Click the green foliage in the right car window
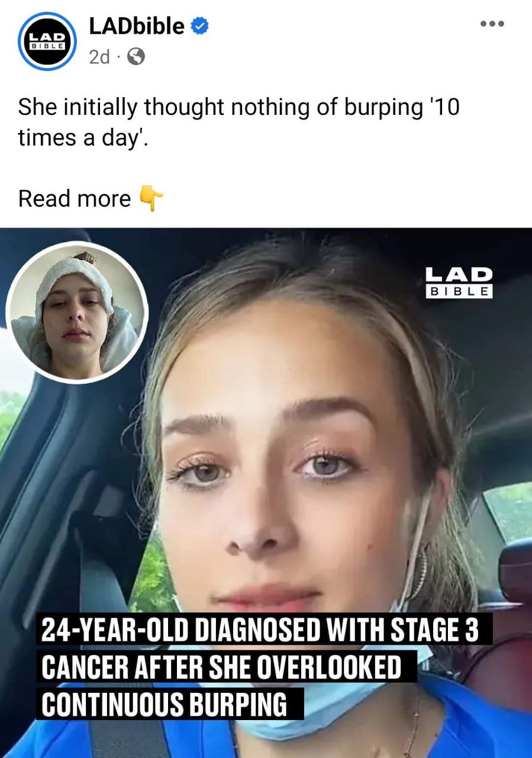The height and width of the screenshot is (758, 532). coord(510,510)
